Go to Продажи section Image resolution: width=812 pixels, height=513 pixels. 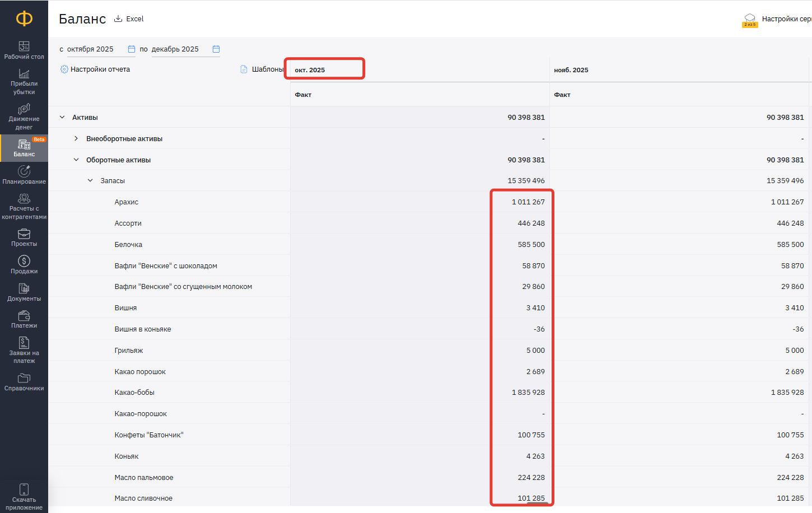coord(24,265)
